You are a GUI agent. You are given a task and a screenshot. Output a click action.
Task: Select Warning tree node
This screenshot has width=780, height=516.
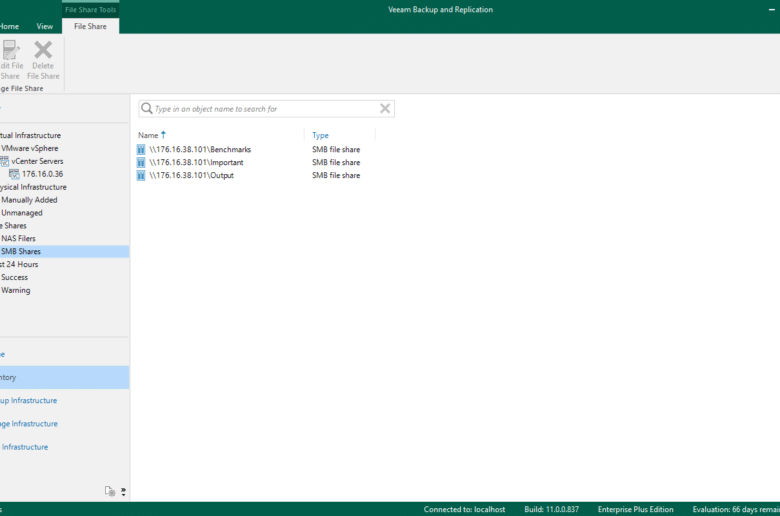coord(15,291)
